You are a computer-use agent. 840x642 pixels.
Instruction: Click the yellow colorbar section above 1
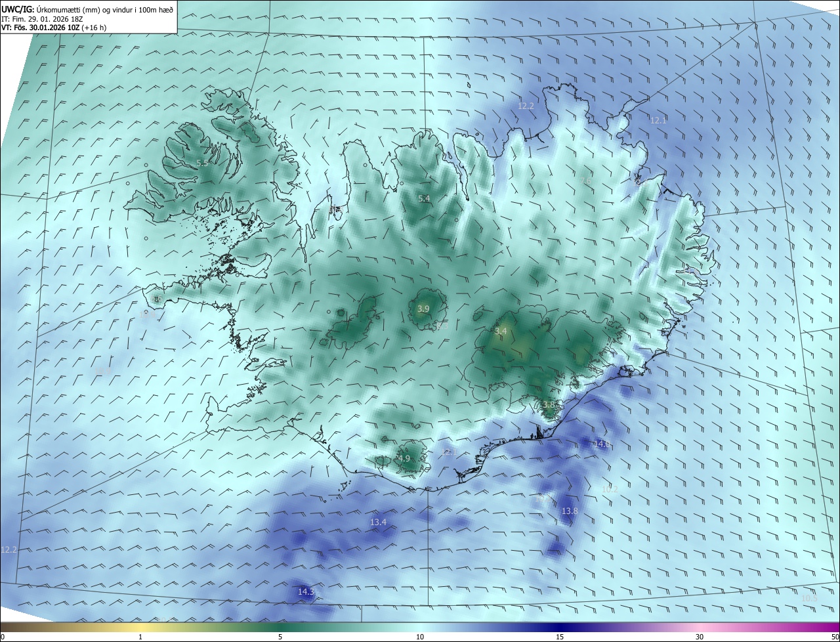(140, 627)
